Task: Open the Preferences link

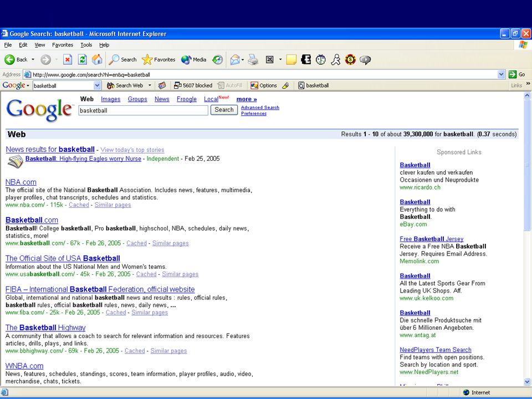Action: coord(254,114)
